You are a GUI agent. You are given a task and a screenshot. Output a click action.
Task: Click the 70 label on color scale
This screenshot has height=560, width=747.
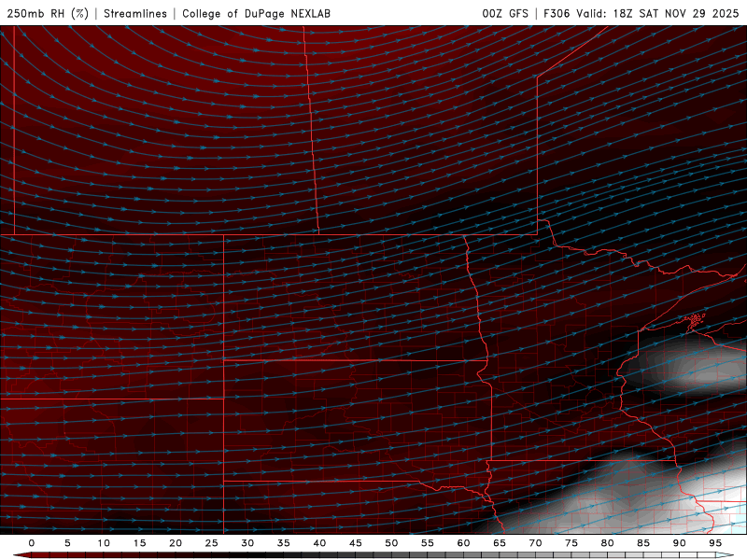[535, 543]
